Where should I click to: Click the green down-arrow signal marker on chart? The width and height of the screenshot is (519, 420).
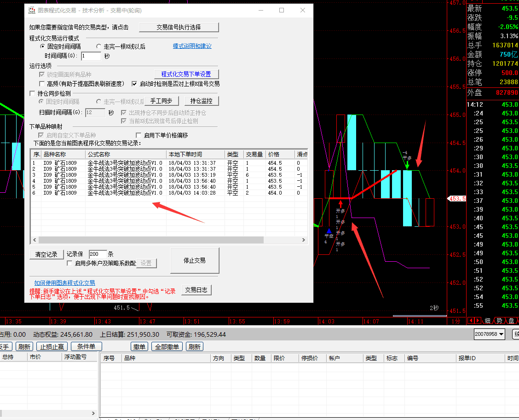tap(407, 165)
